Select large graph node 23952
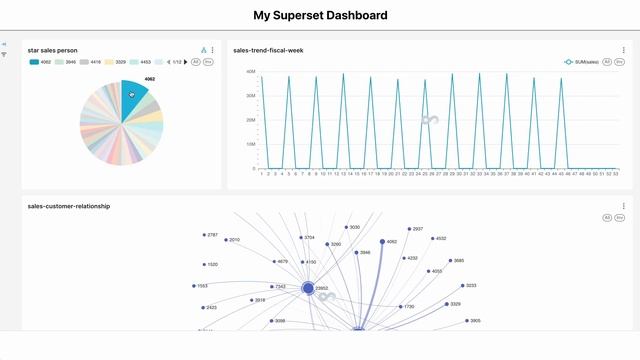Viewport: 640px width, 360px height. point(308,288)
